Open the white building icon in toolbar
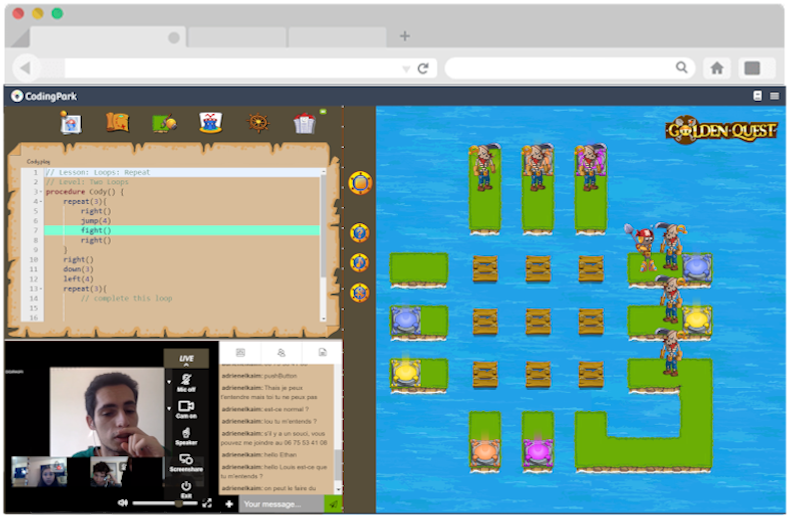Image resolution: width=790 pixels, height=517 pixels. 304,123
